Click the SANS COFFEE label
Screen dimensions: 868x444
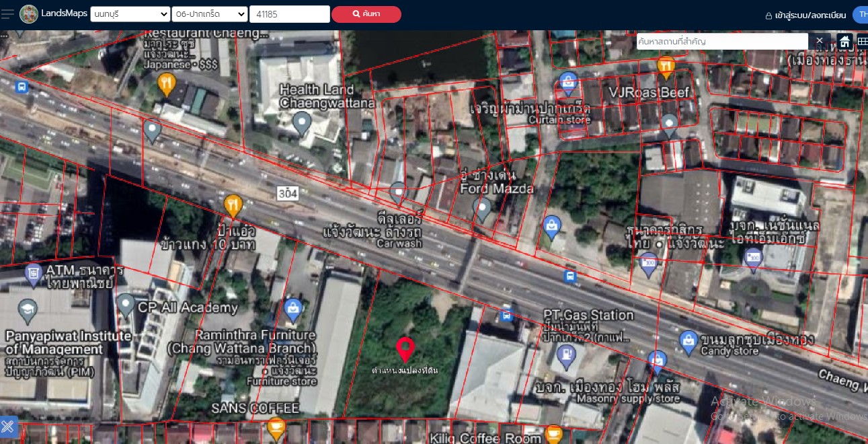coord(255,408)
